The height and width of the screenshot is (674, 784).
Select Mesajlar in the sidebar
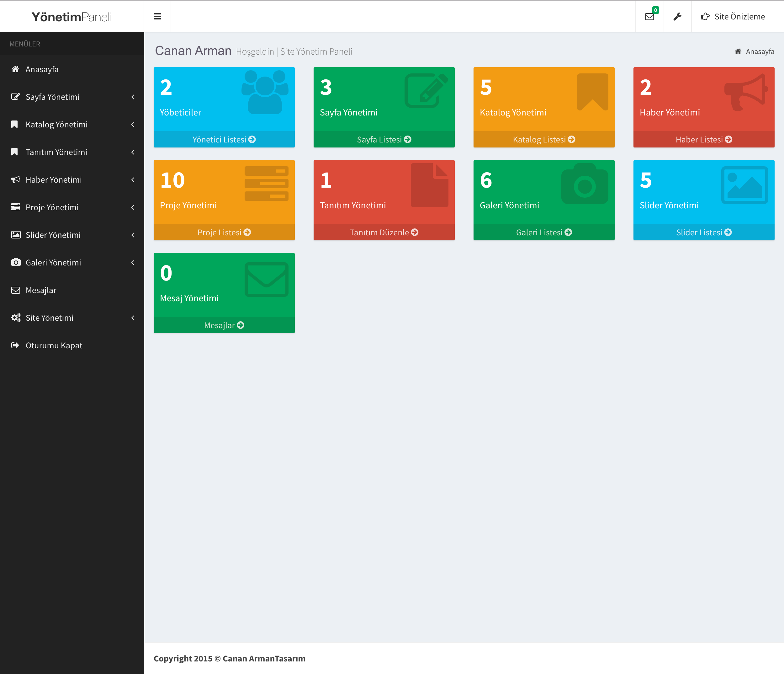(72, 291)
